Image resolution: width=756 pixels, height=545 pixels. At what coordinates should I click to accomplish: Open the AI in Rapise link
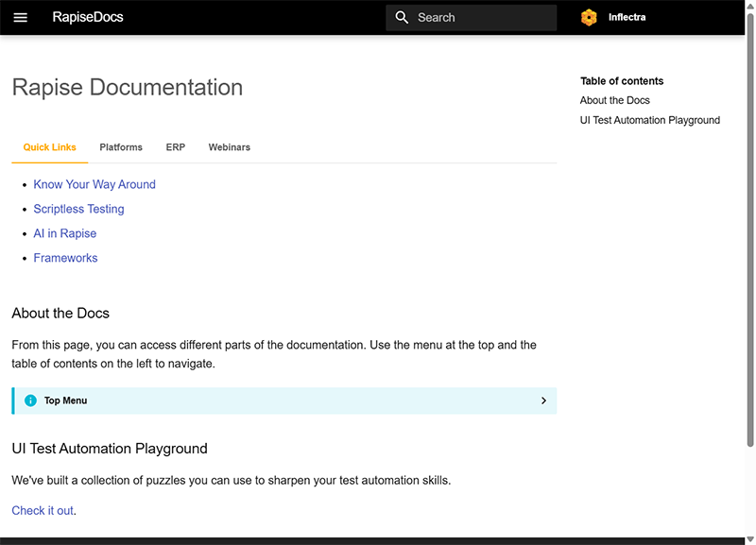(64, 233)
